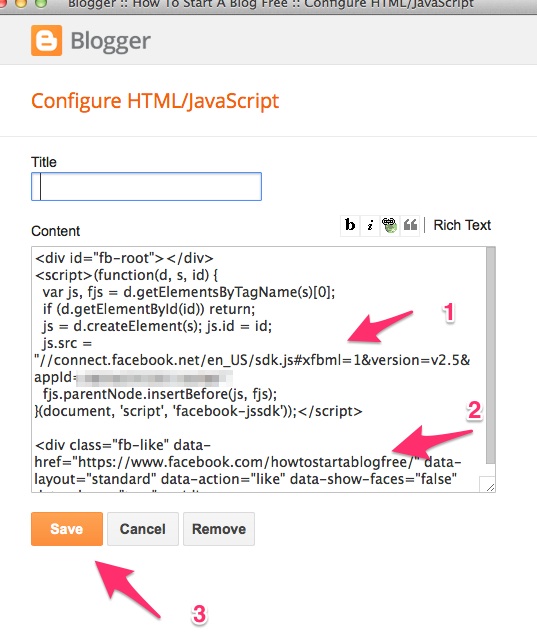Click the Content field label

tap(56, 231)
